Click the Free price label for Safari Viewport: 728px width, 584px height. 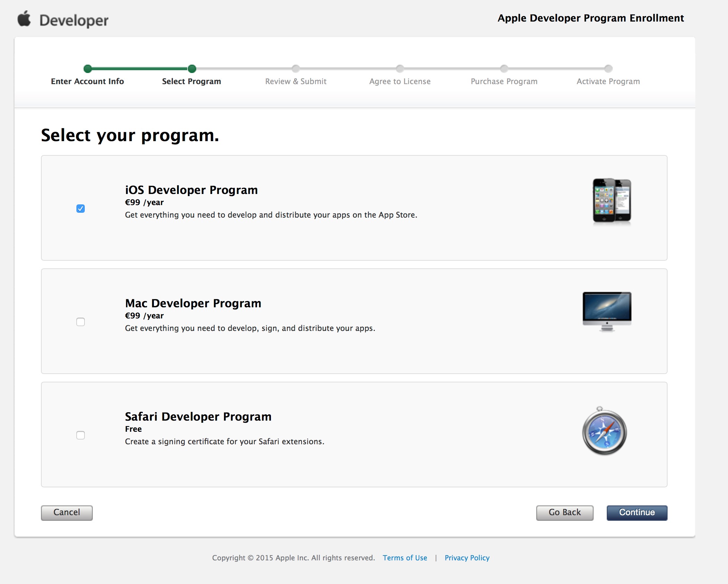[133, 429]
